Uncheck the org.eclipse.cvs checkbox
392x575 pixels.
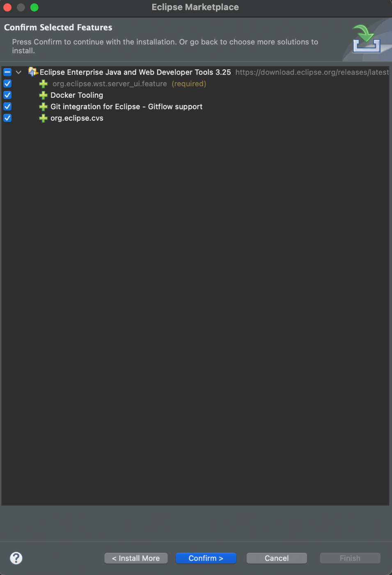[7, 118]
